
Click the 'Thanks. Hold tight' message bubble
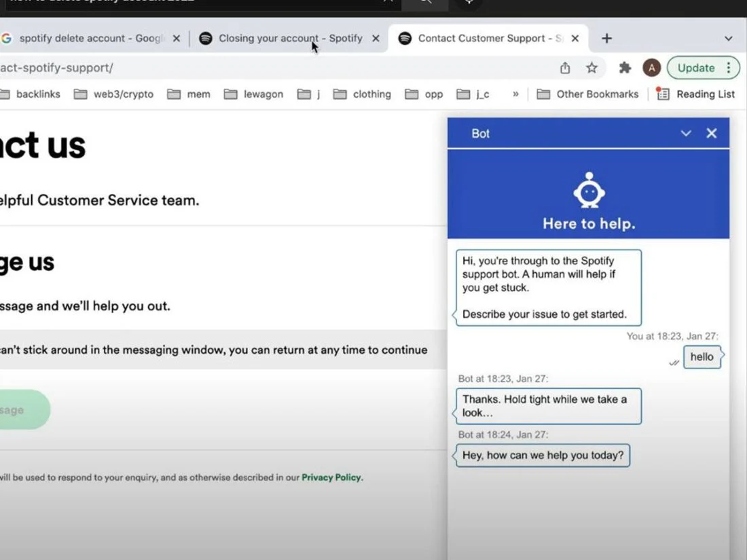click(x=548, y=406)
